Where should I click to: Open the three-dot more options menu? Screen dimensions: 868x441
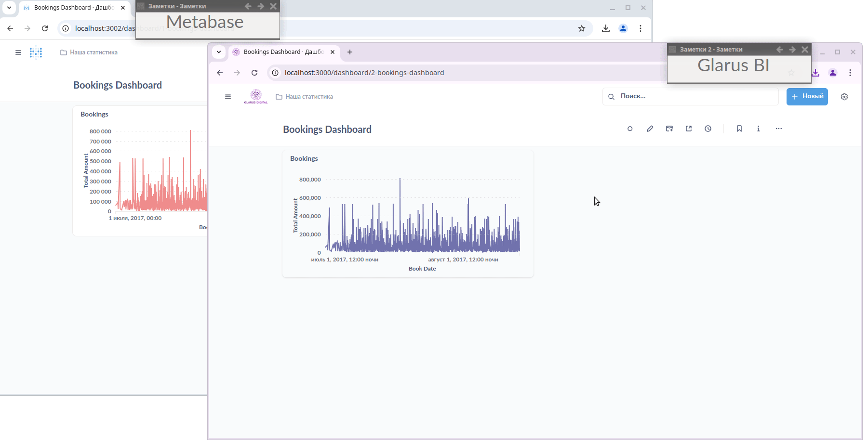778,129
